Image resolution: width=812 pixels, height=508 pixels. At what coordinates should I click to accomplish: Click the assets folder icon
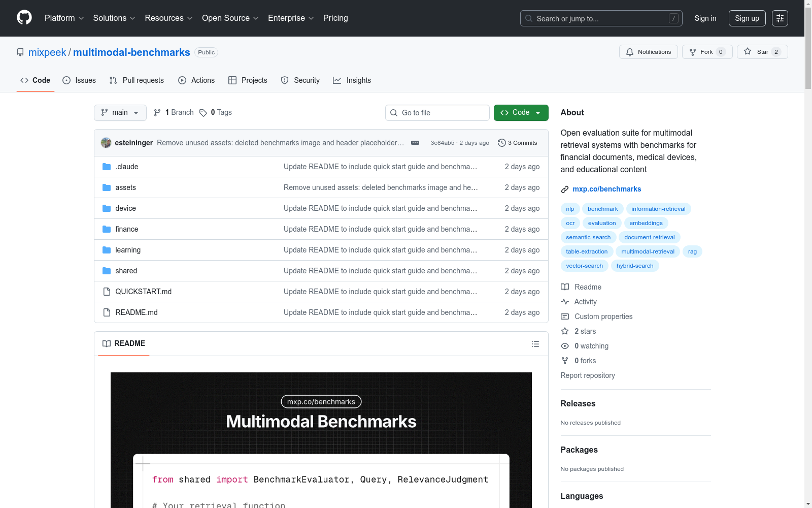(107, 187)
